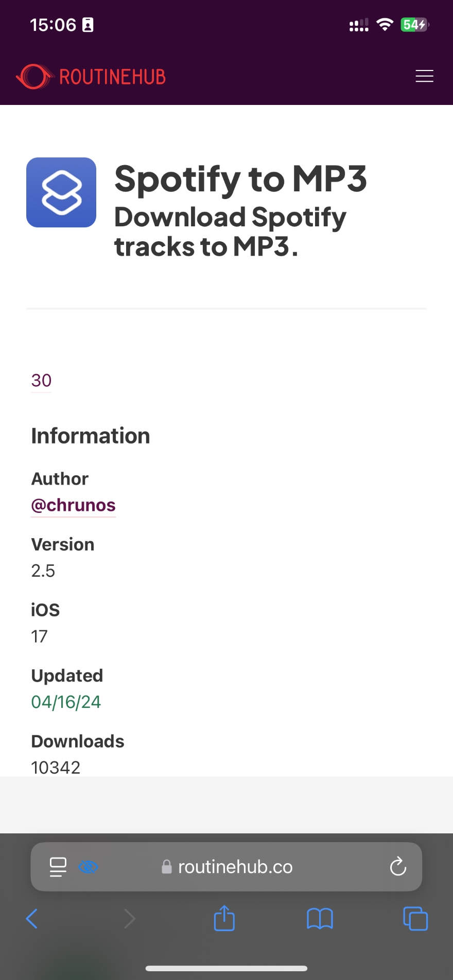Tap the updated date 04/16/24
Image resolution: width=453 pixels, height=980 pixels.
(x=66, y=702)
